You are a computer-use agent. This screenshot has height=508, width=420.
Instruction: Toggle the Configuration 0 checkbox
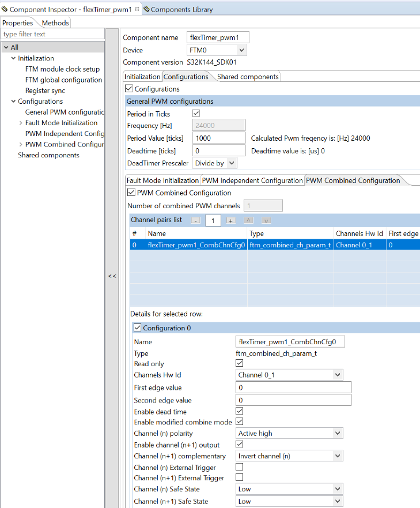click(x=137, y=328)
